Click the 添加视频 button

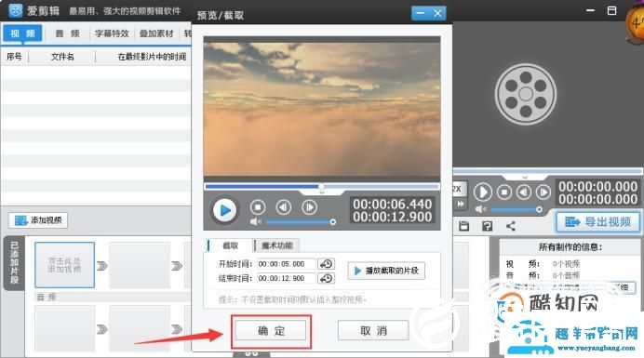[x=38, y=220]
